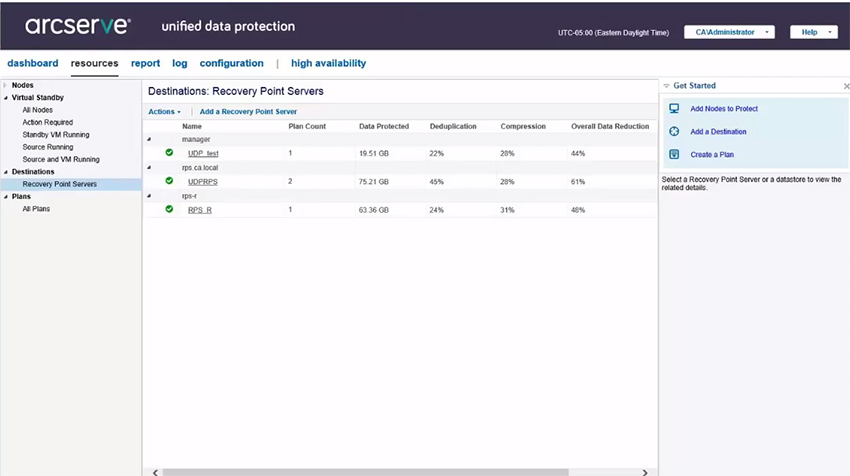Viewport: 850px width, 476px height.
Task: Click the Create a Plan icon
Action: click(x=674, y=155)
